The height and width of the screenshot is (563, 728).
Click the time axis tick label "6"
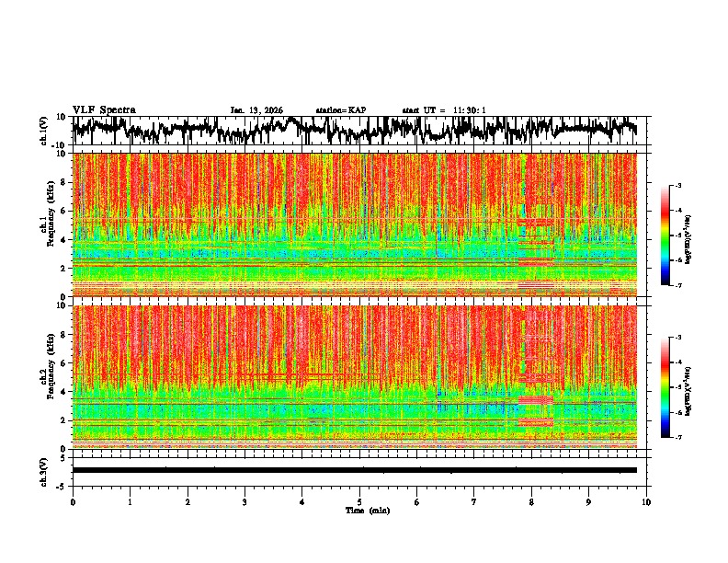coord(417,502)
